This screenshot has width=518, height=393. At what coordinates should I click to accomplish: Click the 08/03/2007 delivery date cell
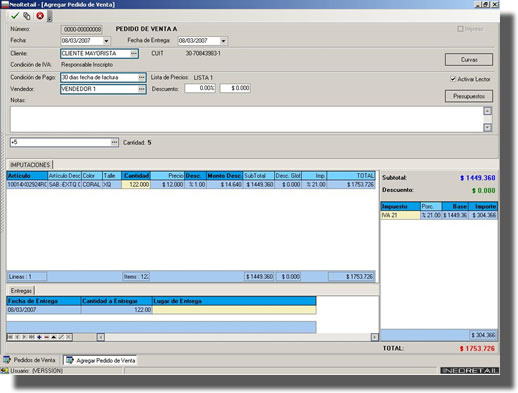pos(43,310)
